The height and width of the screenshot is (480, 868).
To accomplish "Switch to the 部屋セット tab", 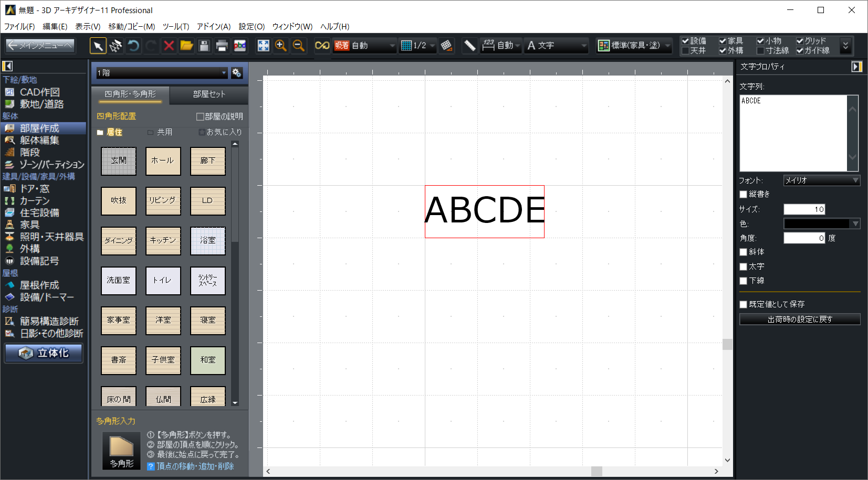I will pyautogui.click(x=209, y=94).
